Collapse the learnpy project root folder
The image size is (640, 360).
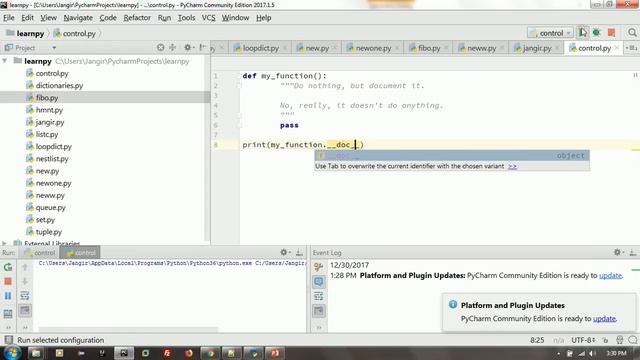(5, 61)
